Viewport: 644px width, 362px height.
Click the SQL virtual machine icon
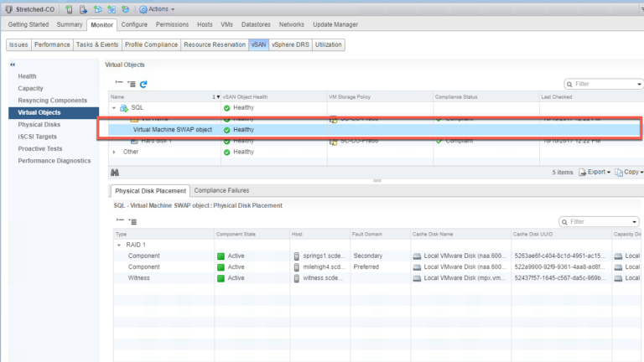click(x=124, y=108)
